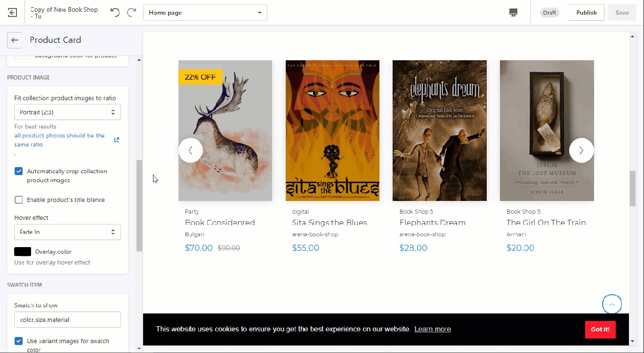Click the sidebar scroll up arrow

pyautogui.click(x=139, y=60)
